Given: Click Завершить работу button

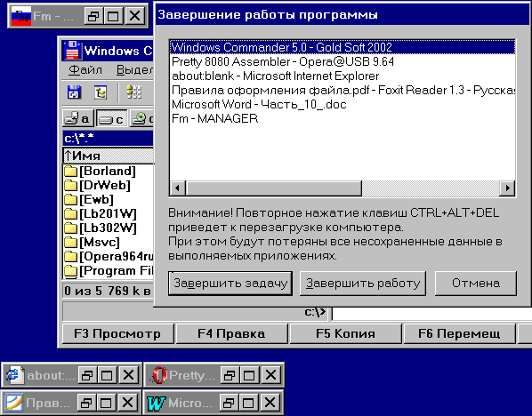Looking at the screenshot, I should tap(363, 283).
